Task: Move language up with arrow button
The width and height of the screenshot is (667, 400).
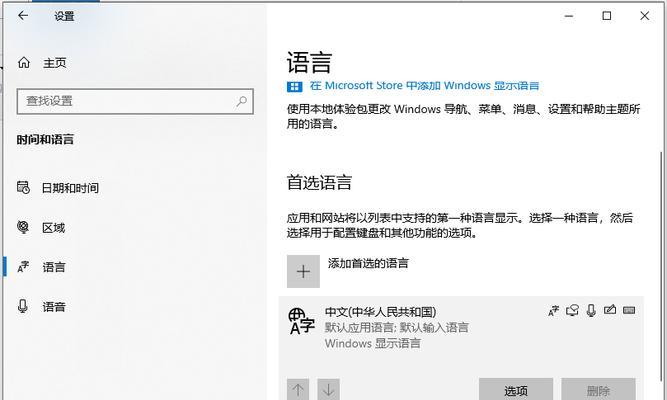Action: (x=298, y=389)
